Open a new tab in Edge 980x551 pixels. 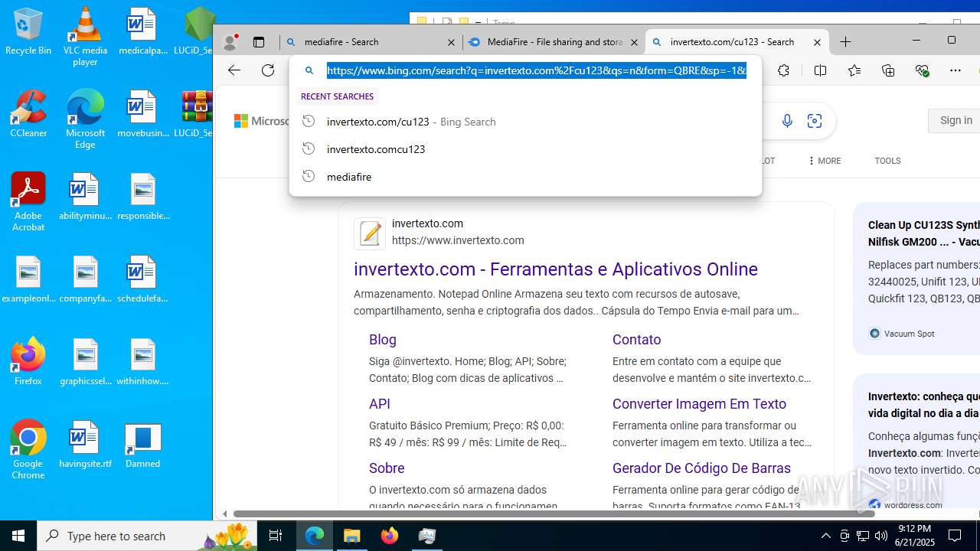tap(846, 42)
